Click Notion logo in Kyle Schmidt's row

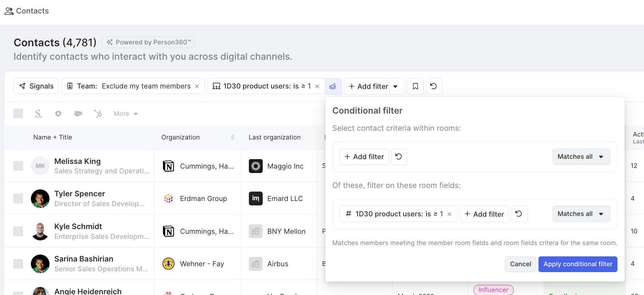pos(168,231)
